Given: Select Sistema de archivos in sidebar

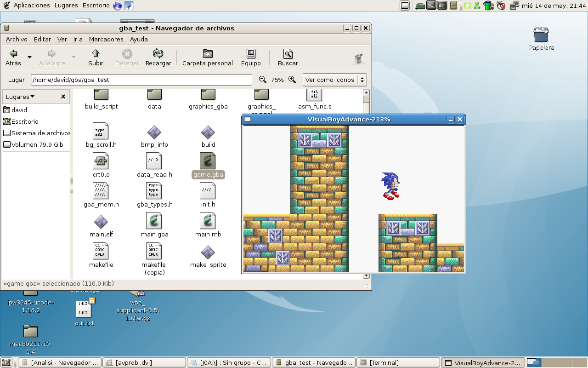Looking at the screenshot, I should pyautogui.click(x=37, y=133).
